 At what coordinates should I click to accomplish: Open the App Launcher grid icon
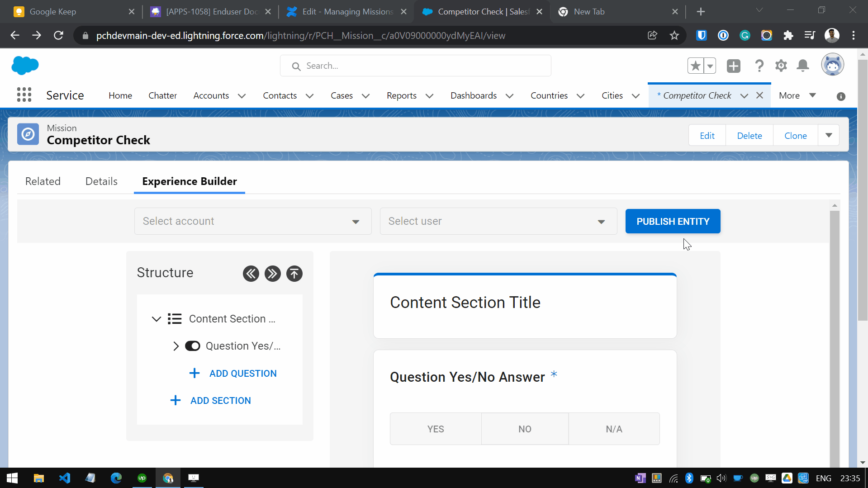click(24, 95)
